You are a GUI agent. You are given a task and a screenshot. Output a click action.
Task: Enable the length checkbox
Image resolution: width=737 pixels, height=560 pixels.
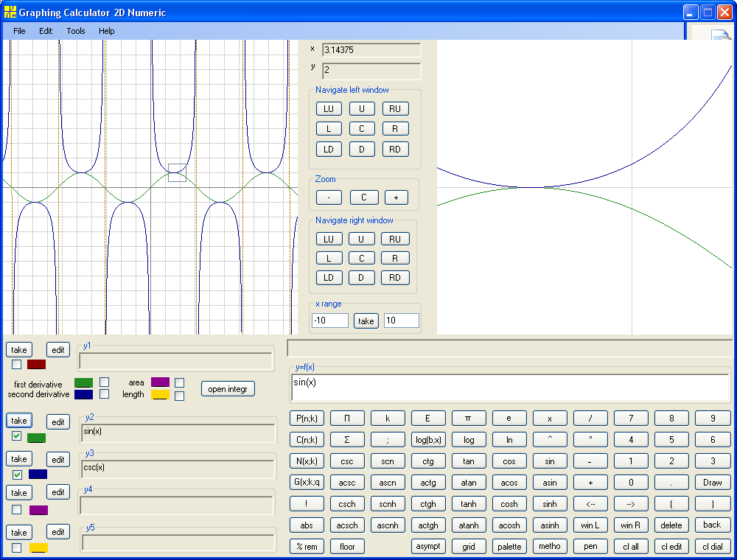point(179,396)
